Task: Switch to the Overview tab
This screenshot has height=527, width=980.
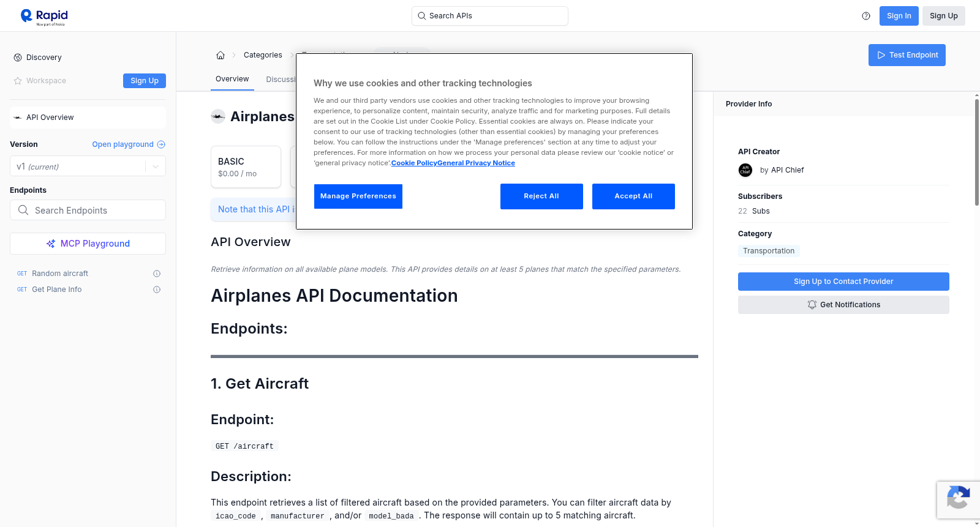Action: pyautogui.click(x=232, y=79)
